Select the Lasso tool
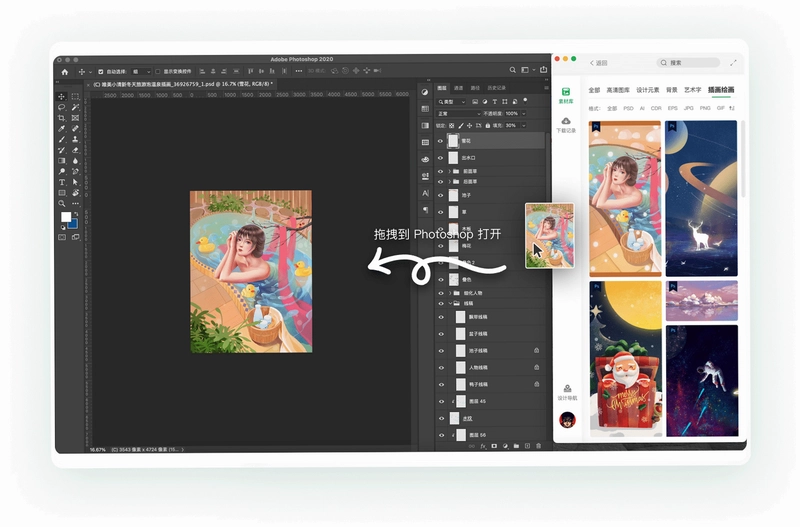This screenshot has width=800, height=527. 62,107
